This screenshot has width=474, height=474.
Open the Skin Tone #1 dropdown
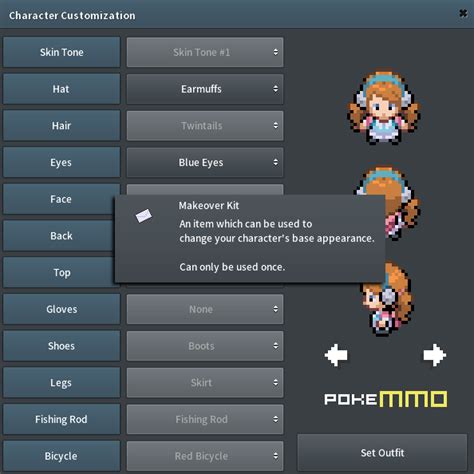pos(205,52)
